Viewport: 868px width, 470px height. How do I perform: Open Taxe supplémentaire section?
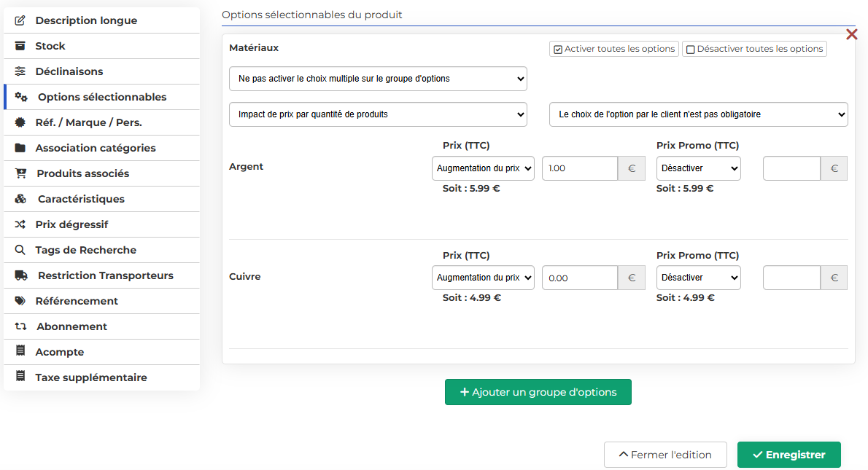[x=102, y=377]
